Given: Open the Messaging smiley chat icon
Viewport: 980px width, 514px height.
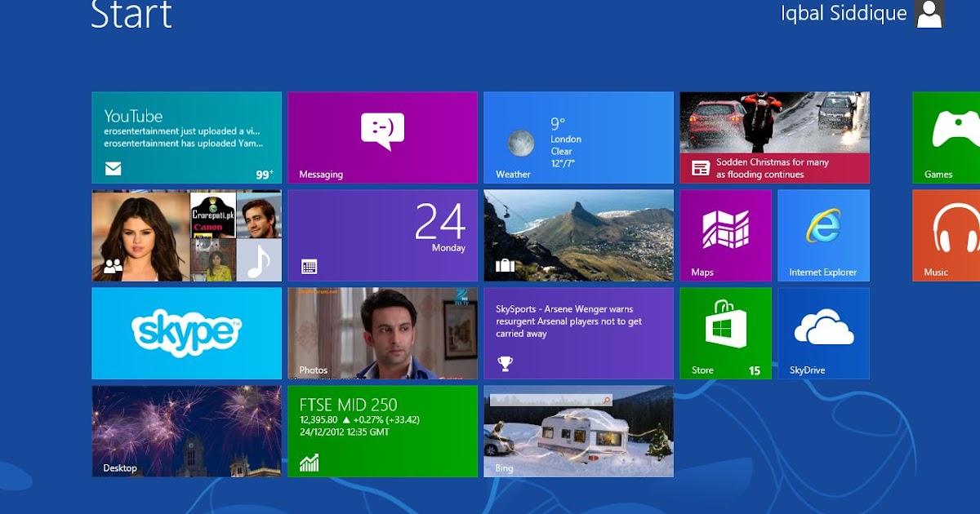Looking at the screenshot, I should (382, 131).
